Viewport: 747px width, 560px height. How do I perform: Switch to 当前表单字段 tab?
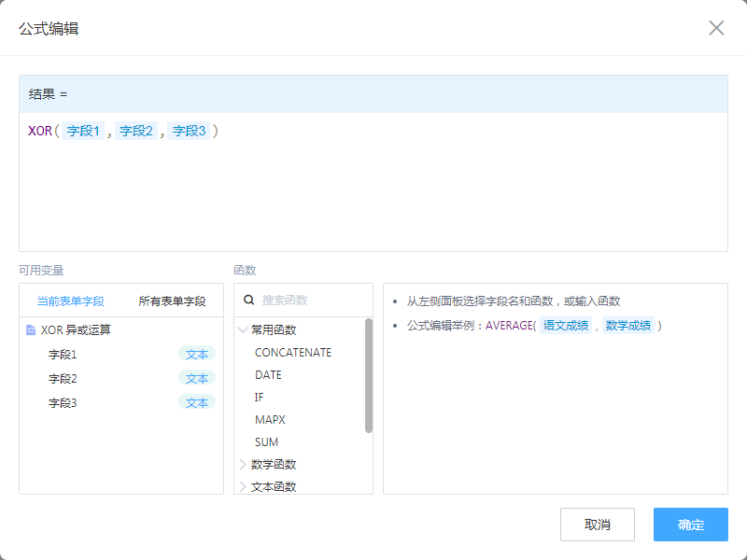(70, 301)
